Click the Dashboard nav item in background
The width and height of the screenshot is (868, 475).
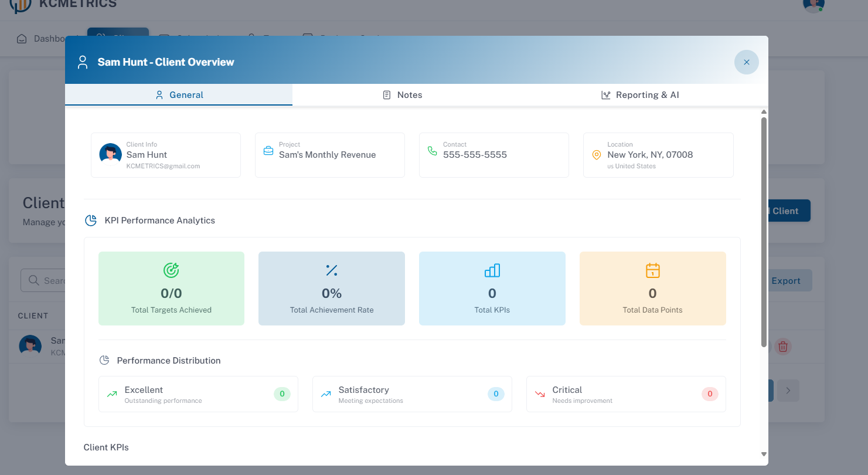pos(41,39)
